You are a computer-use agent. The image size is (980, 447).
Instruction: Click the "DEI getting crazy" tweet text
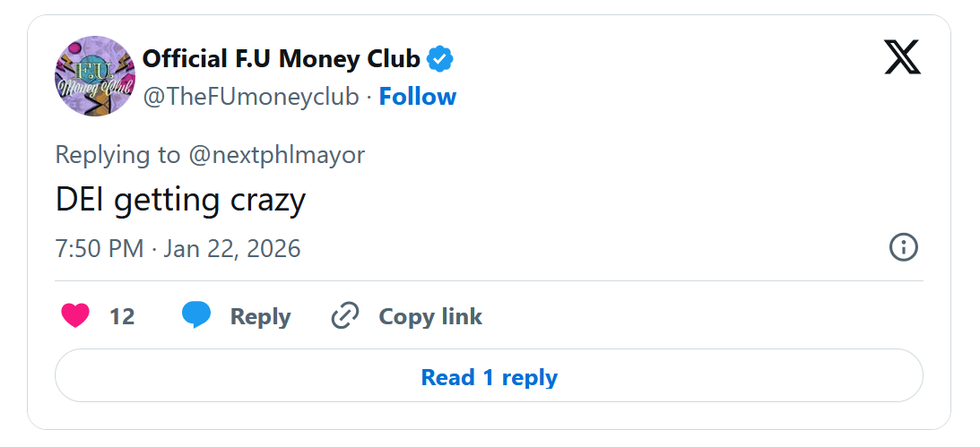(180, 200)
